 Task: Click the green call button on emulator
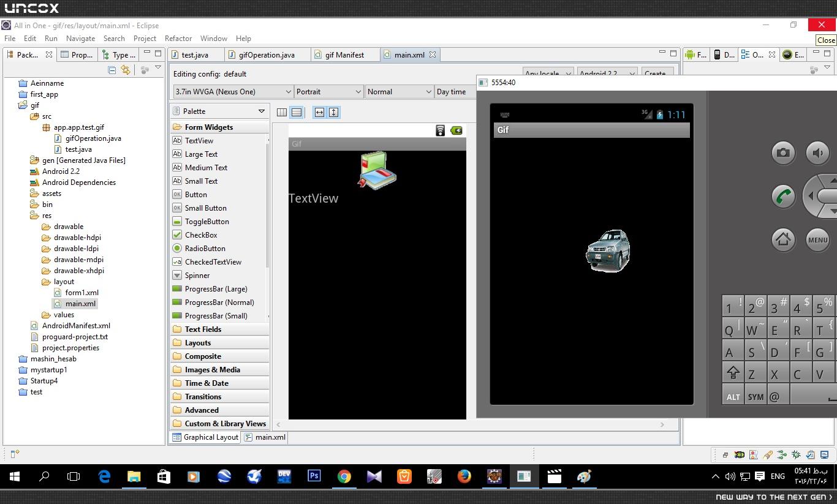pyautogui.click(x=783, y=197)
